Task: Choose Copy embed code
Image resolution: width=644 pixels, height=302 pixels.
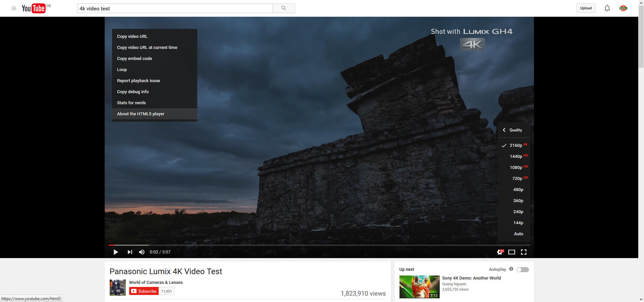Action: pos(155,59)
